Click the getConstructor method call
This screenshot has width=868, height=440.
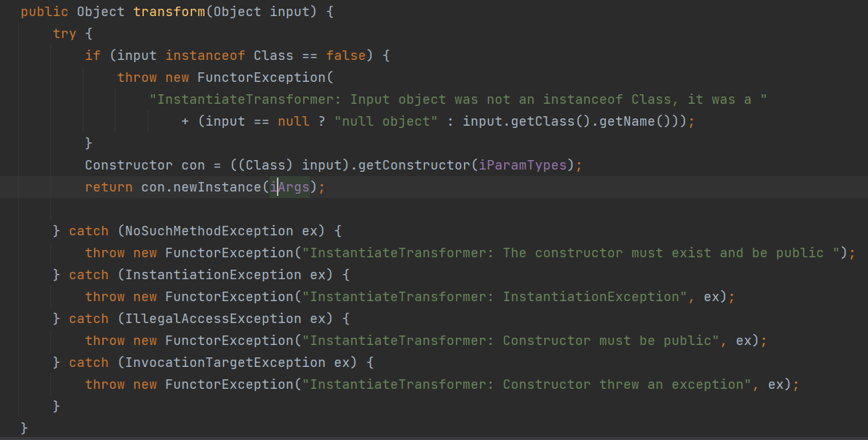coord(414,165)
